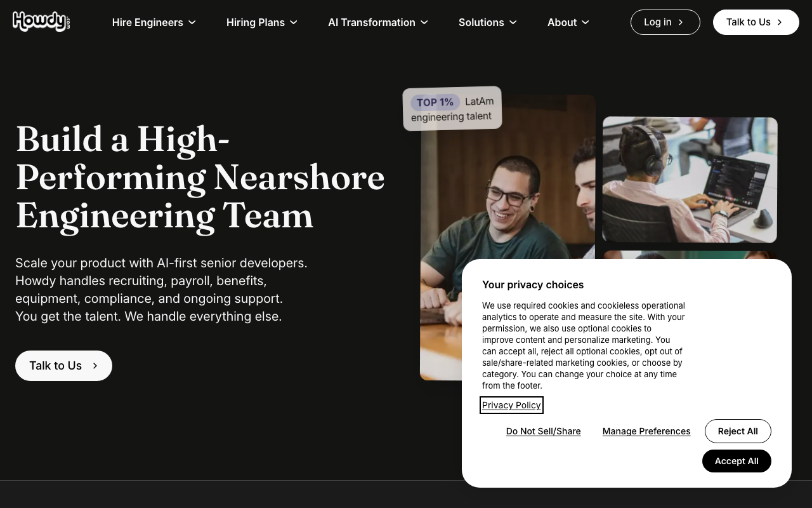This screenshot has width=812, height=508.
Task: Click the hero headline text
Action: (x=200, y=177)
